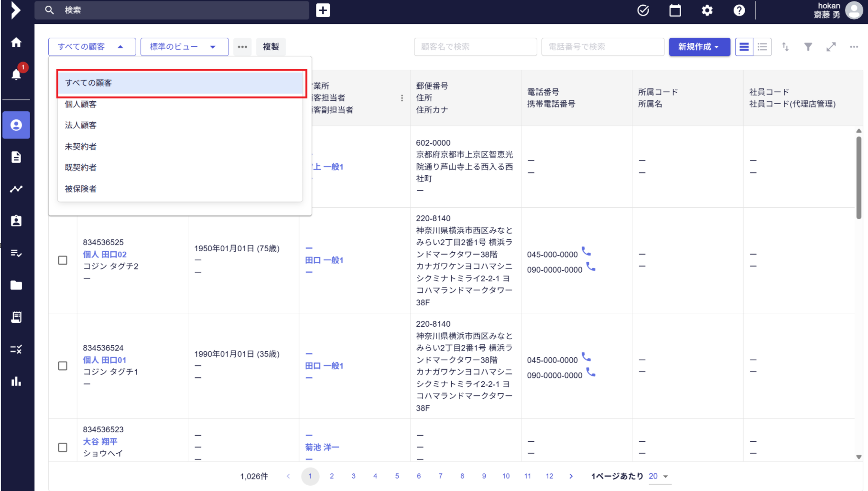
Task: Click the filter funnel icon
Action: point(808,47)
